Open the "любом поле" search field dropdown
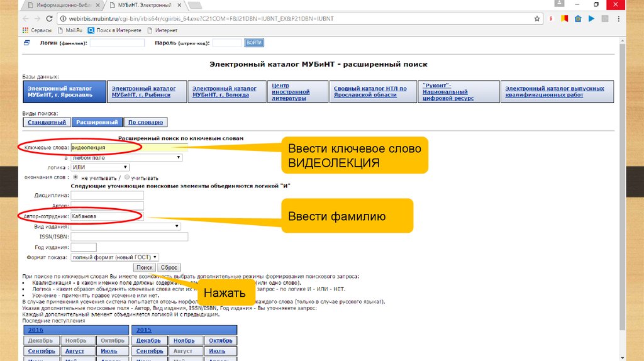 point(126,158)
